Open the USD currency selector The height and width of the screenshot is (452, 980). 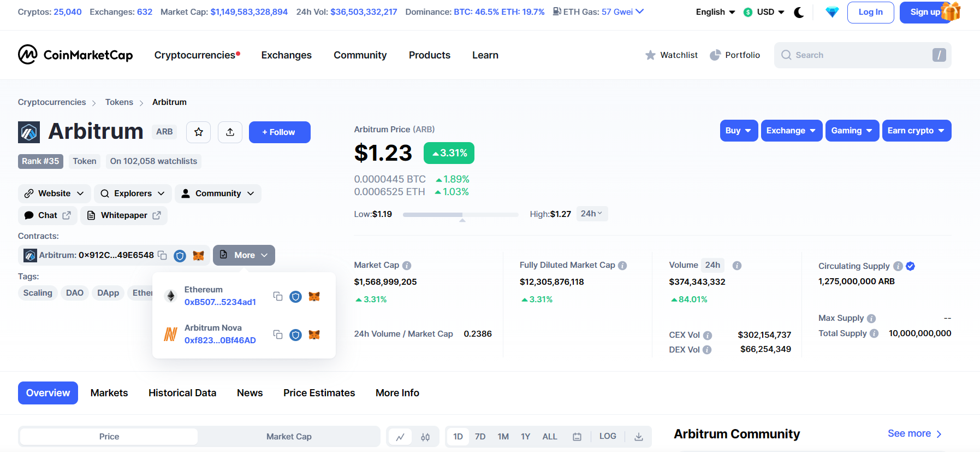click(x=764, y=12)
